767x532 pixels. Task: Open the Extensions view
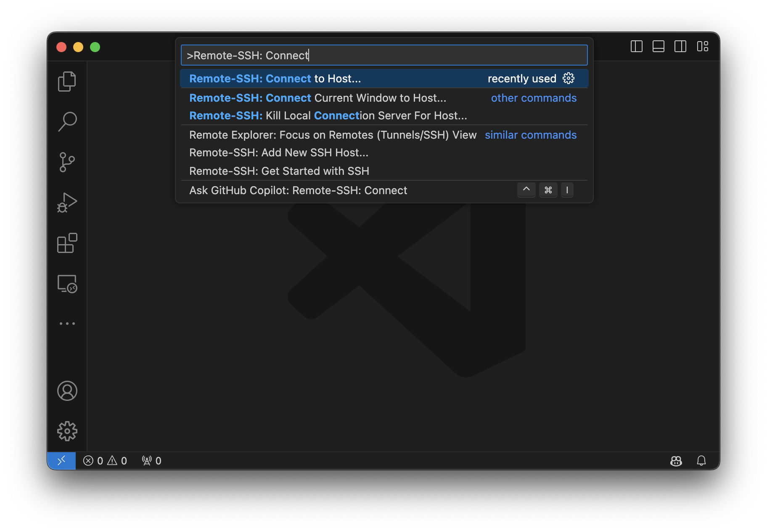pyautogui.click(x=67, y=243)
